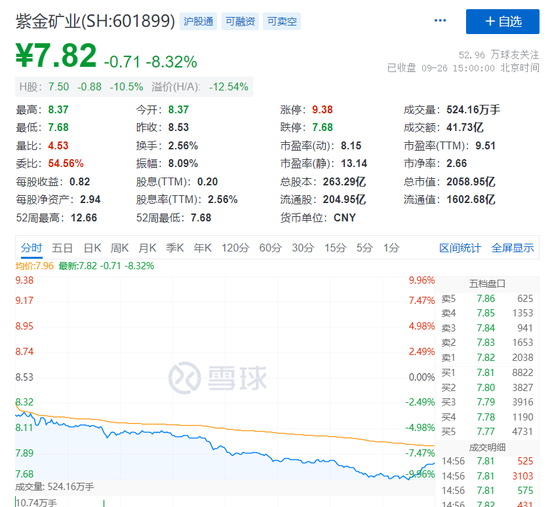Select the 可融资 tag
Image resolution: width=550 pixels, height=507 pixels.
pos(240,21)
